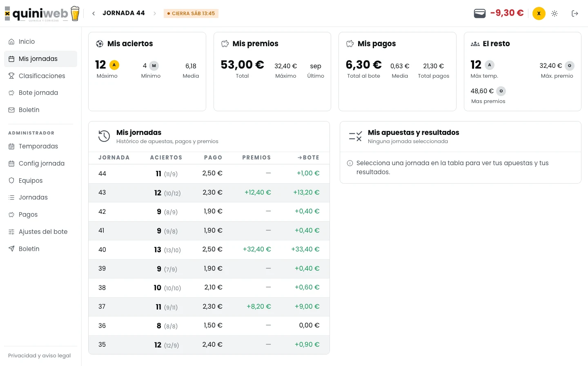This screenshot has height=368, width=588.
Task: Click the logout icon in the header
Action: pos(575,13)
